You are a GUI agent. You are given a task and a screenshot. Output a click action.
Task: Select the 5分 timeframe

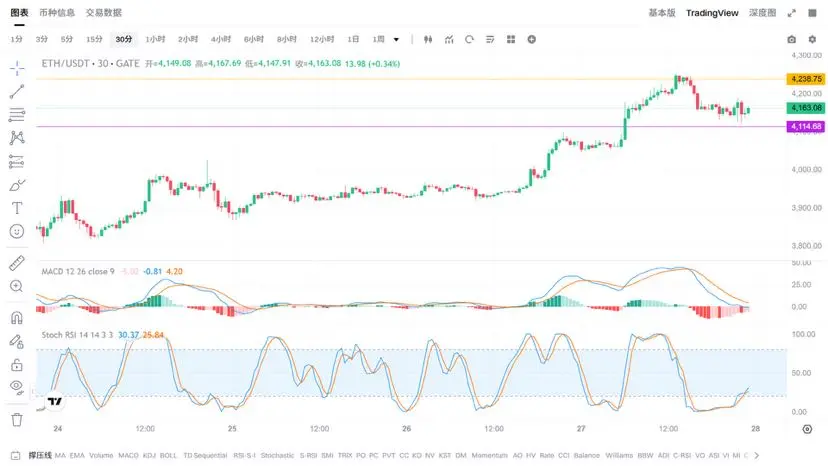(67, 40)
